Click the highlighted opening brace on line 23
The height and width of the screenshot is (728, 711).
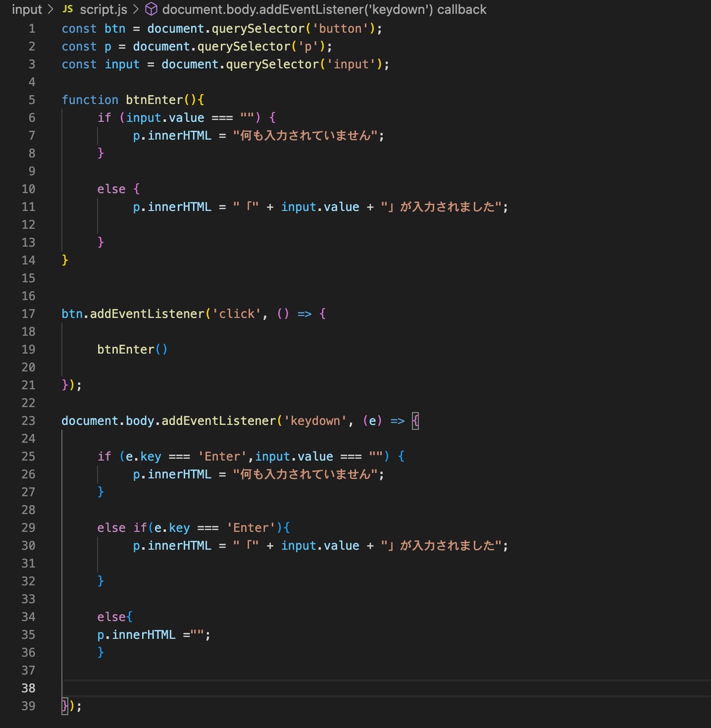(x=416, y=421)
